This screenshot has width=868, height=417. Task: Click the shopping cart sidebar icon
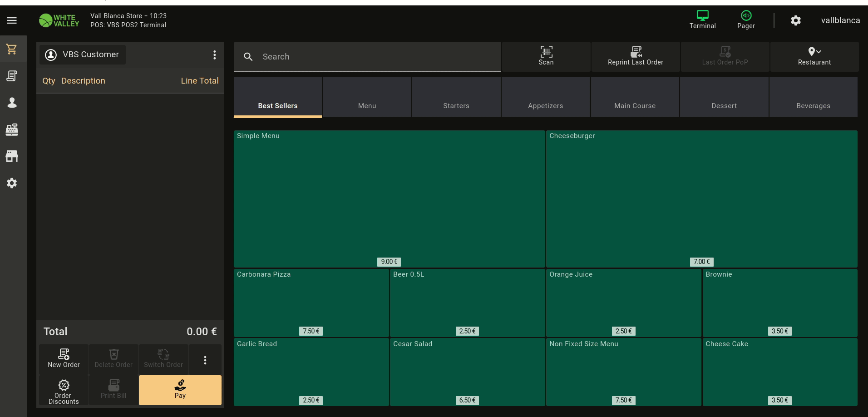pos(12,49)
